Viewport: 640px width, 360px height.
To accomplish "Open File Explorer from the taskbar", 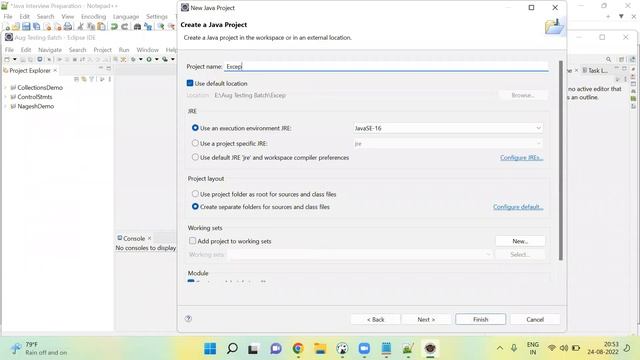I will [320, 349].
